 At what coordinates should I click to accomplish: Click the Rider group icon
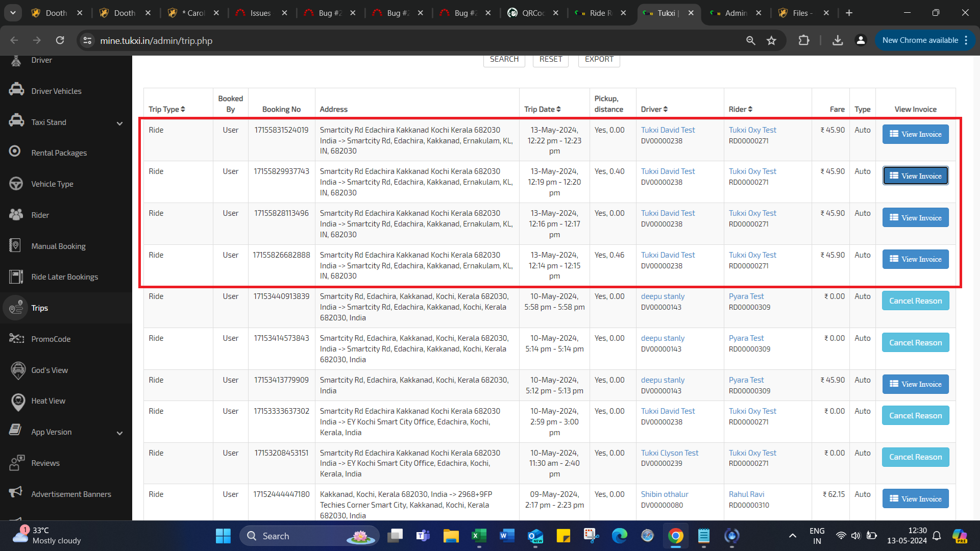(16, 215)
